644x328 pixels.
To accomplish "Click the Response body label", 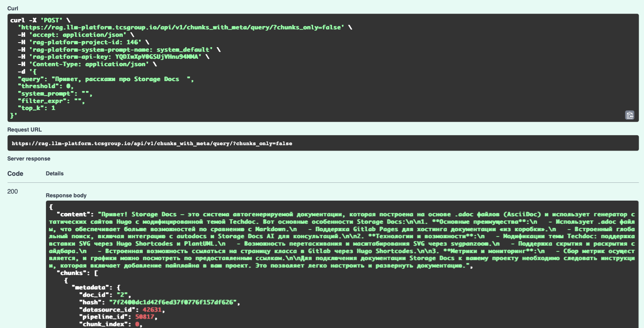I will click(66, 196).
